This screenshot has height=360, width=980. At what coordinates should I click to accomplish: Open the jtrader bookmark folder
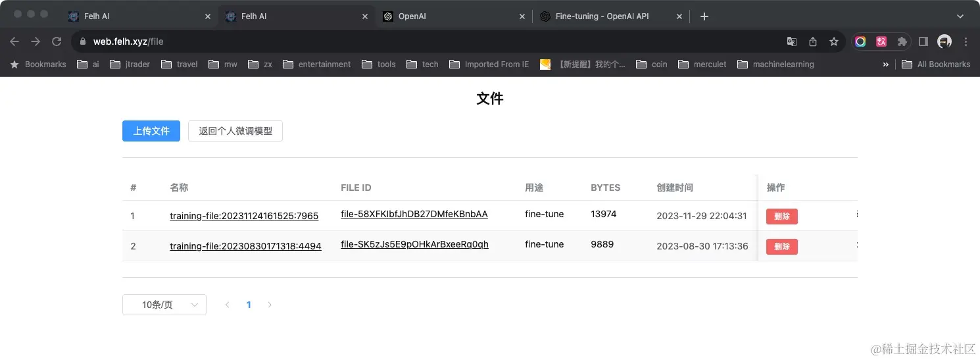(x=130, y=64)
